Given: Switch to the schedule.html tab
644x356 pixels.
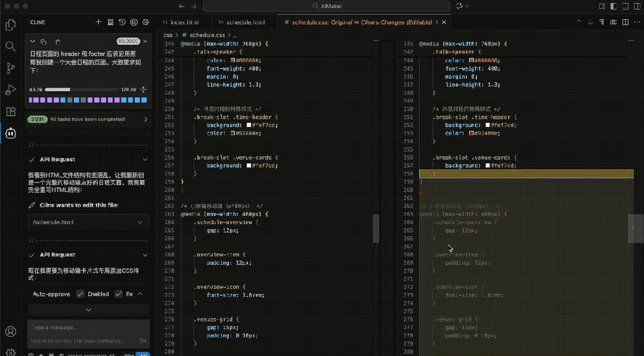Looking at the screenshot, I should coord(245,22).
